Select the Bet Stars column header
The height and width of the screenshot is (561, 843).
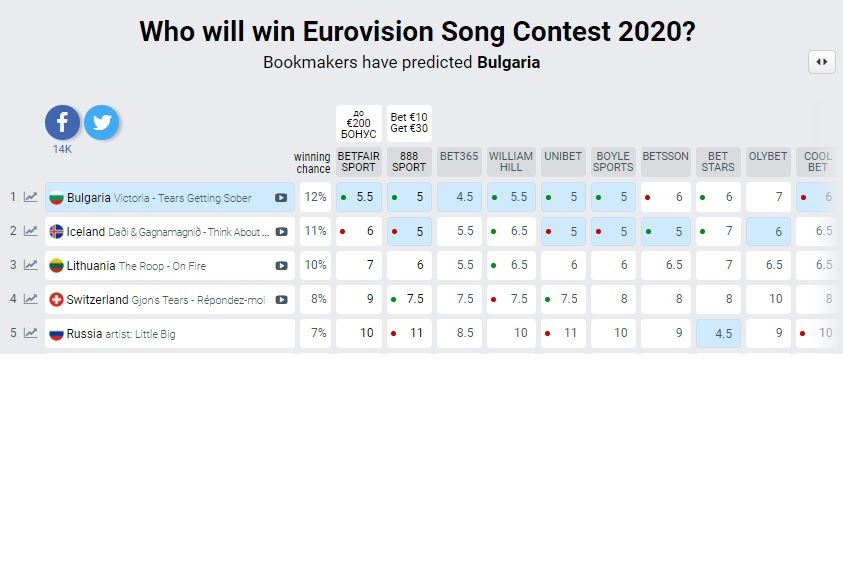point(718,162)
